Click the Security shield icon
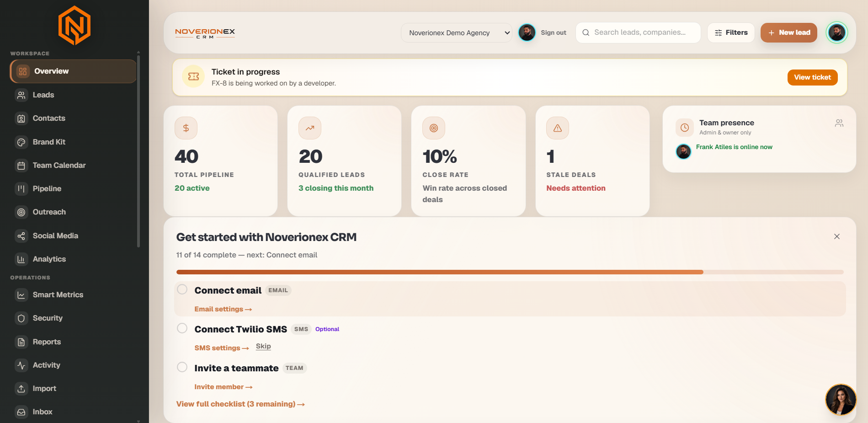868x423 pixels. click(x=21, y=318)
